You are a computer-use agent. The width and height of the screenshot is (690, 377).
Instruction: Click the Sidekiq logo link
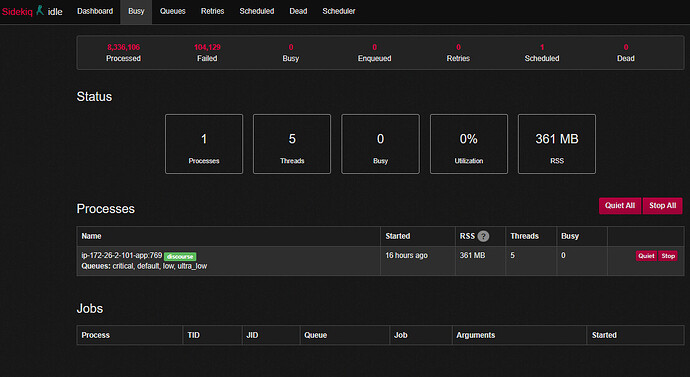17,12
